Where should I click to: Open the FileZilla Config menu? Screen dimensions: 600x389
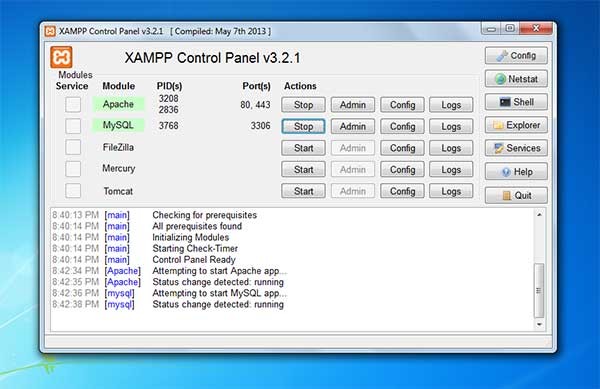(x=402, y=148)
